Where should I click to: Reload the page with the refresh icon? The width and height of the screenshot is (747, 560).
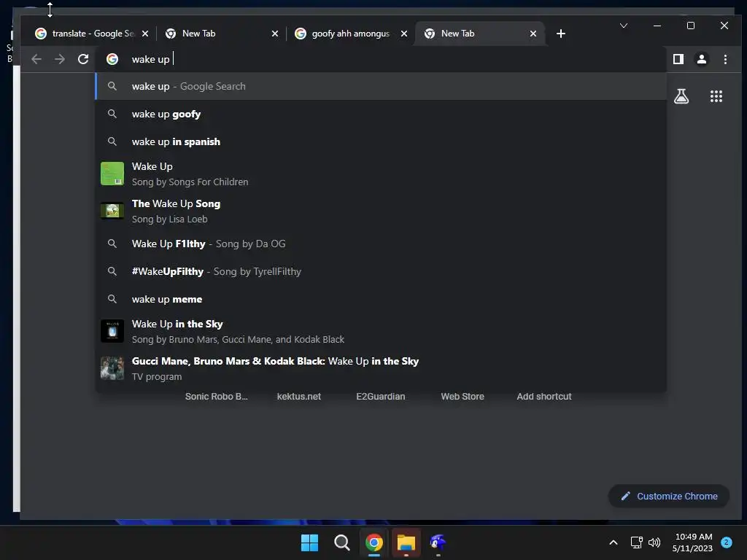point(83,59)
